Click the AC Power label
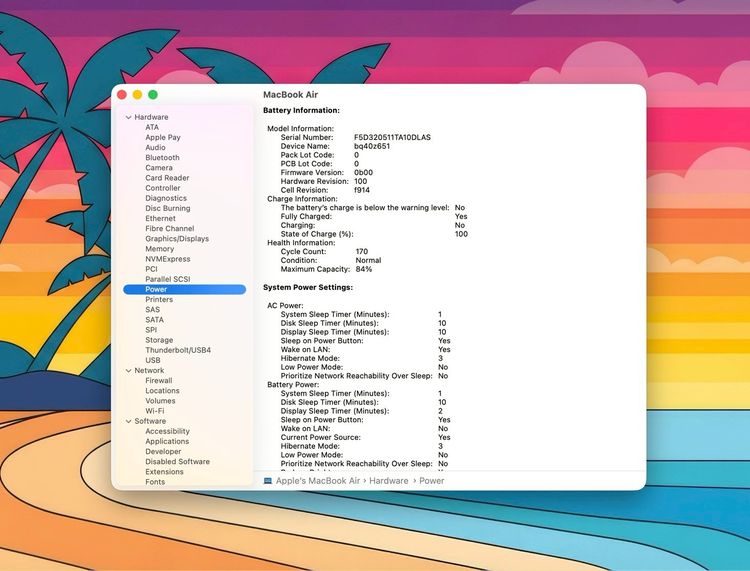Screen dimensions: 750x571 (x=285, y=306)
